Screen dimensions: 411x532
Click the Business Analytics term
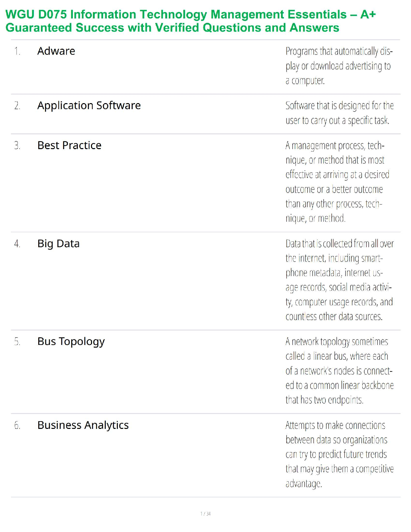tap(83, 425)
